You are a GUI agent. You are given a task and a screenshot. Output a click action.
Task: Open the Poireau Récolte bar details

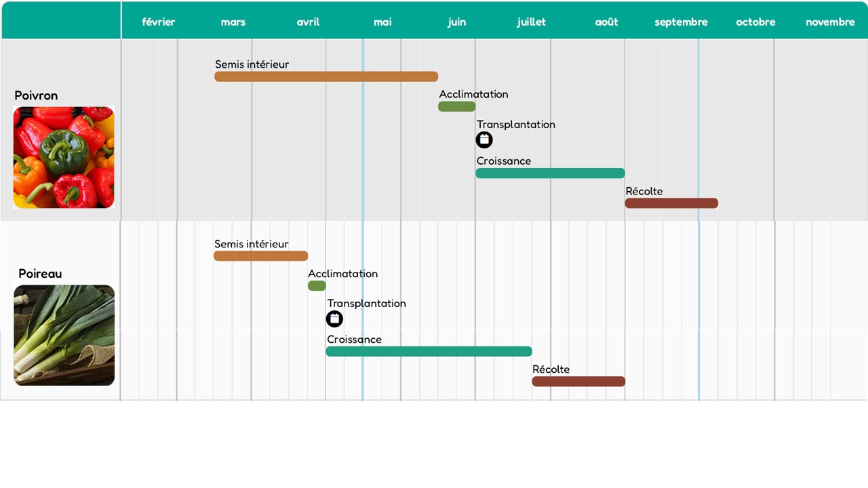[x=578, y=381]
